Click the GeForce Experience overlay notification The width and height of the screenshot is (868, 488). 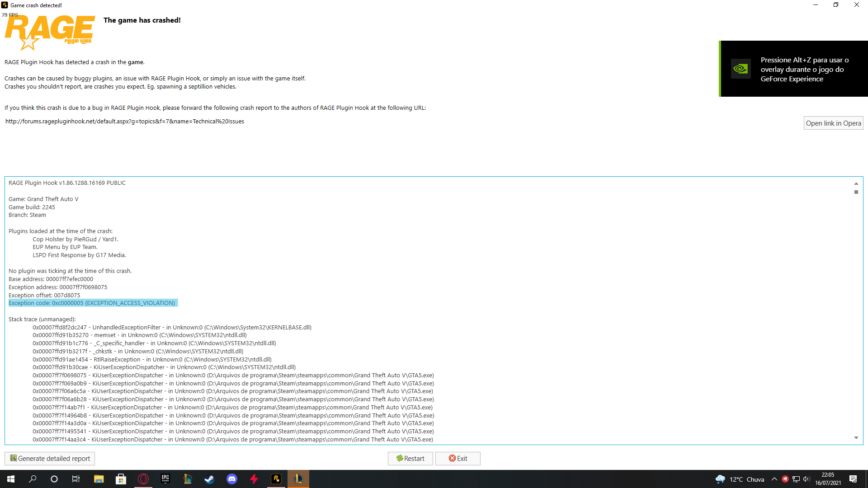tap(793, 69)
